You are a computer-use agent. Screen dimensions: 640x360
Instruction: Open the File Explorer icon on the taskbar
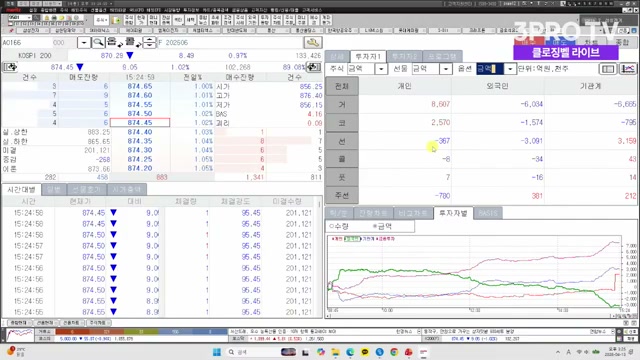pos(335,352)
